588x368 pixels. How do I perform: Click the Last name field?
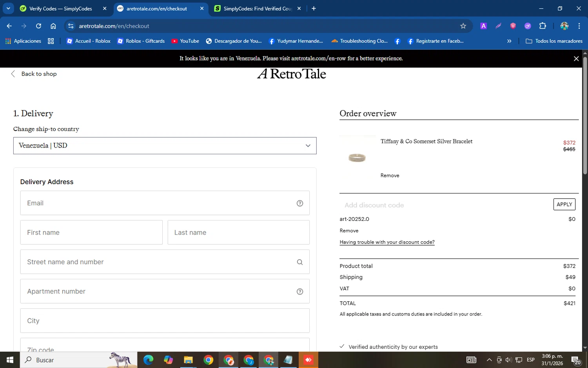[238, 233]
